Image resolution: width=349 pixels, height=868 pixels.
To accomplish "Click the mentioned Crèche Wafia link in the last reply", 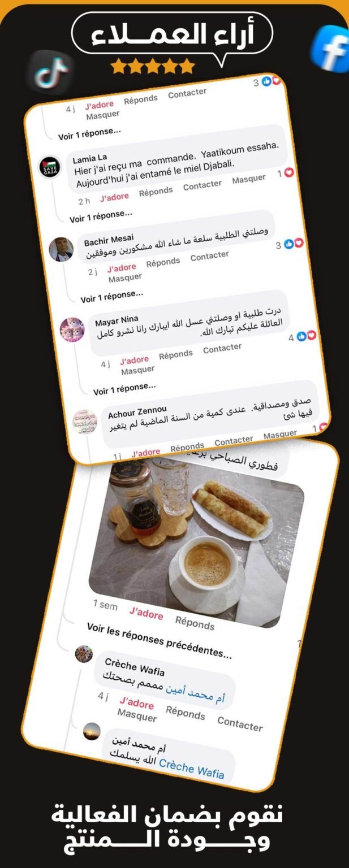I will pyautogui.click(x=191, y=769).
